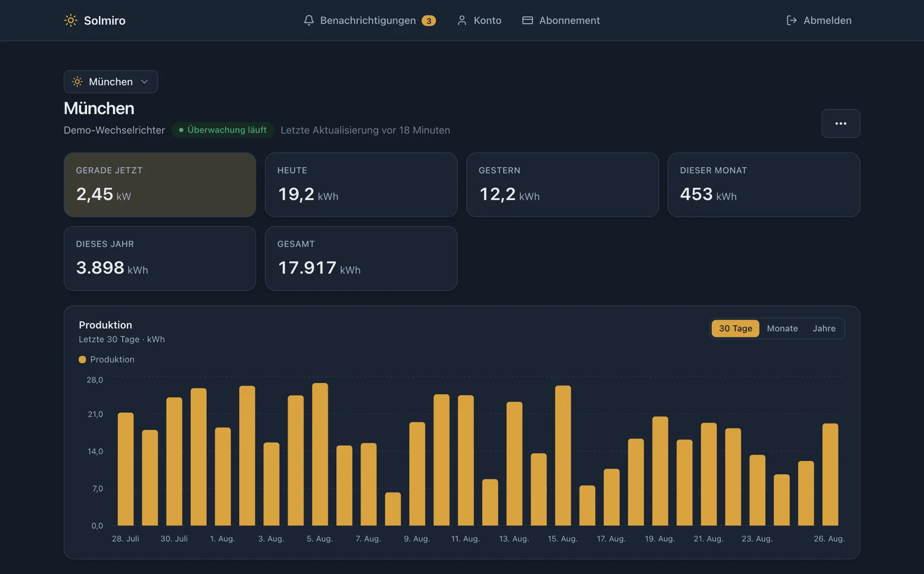Click the Konto person icon
924x574 pixels.
(462, 21)
